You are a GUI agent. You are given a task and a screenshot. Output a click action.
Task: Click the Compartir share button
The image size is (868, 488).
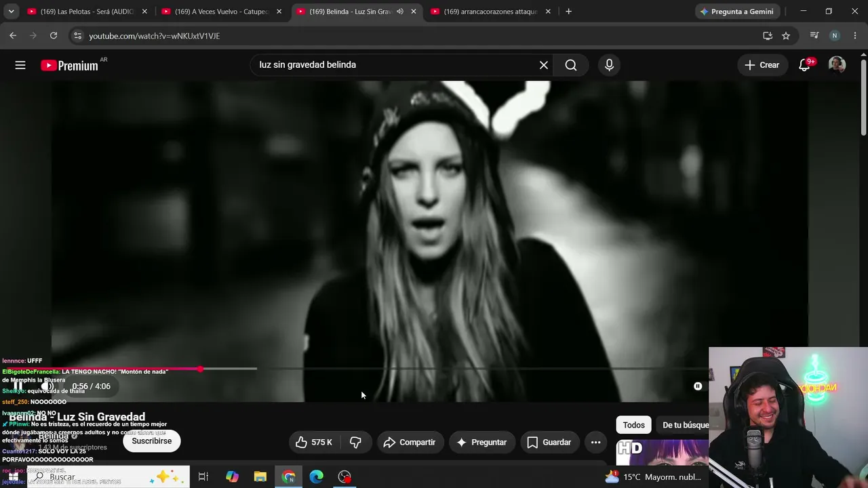click(x=410, y=443)
